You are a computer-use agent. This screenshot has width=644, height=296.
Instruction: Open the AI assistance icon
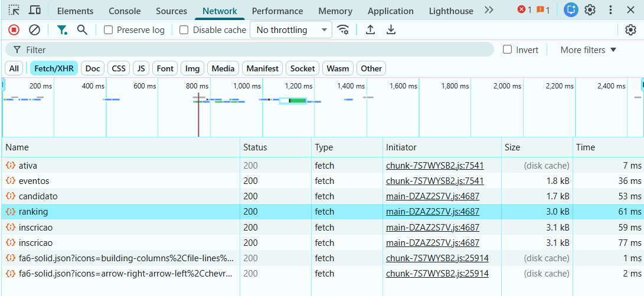coord(571,10)
